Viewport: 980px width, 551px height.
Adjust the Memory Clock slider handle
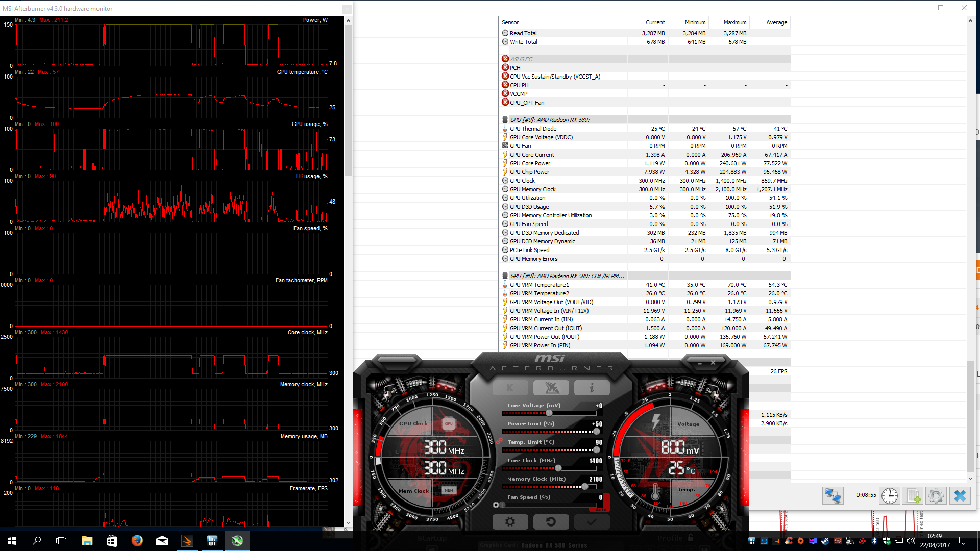click(585, 487)
